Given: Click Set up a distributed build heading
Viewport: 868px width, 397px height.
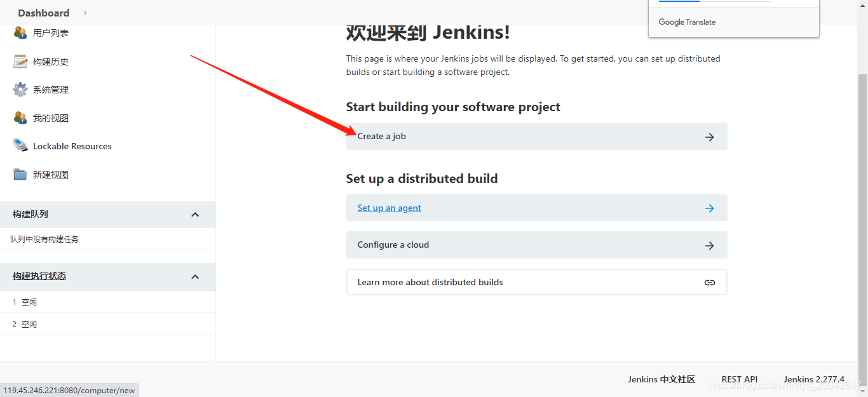Looking at the screenshot, I should [x=422, y=178].
